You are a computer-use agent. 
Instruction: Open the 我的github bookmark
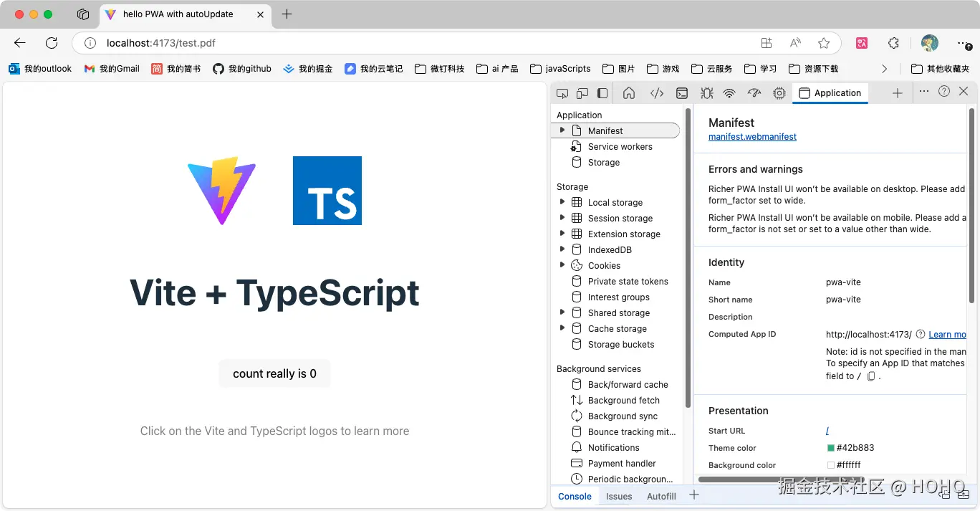coord(242,69)
